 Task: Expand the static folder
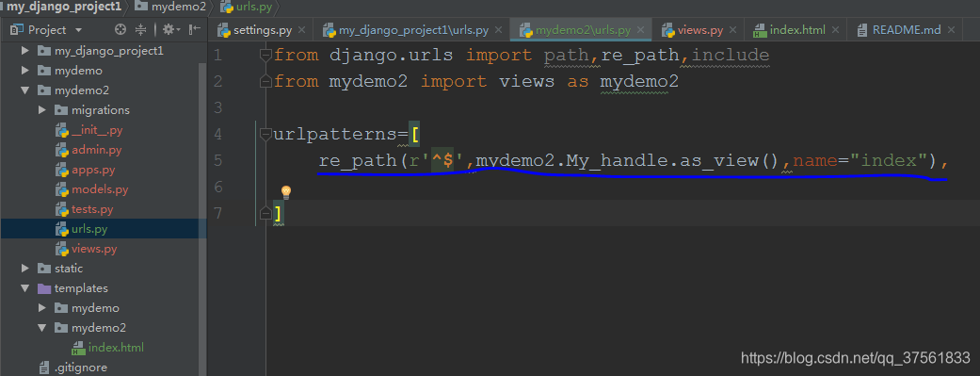[25, 269]
